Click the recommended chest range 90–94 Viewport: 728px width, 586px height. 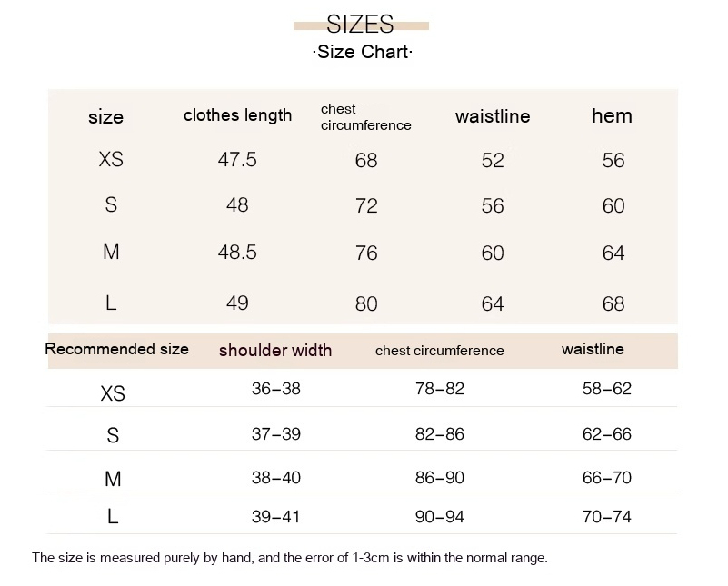pos(439,517)
